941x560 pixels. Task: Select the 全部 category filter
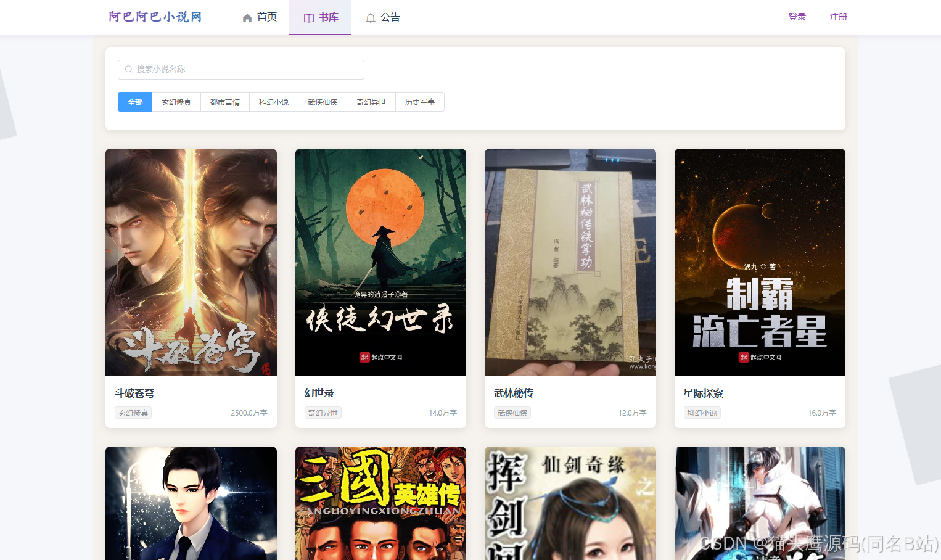135,102
